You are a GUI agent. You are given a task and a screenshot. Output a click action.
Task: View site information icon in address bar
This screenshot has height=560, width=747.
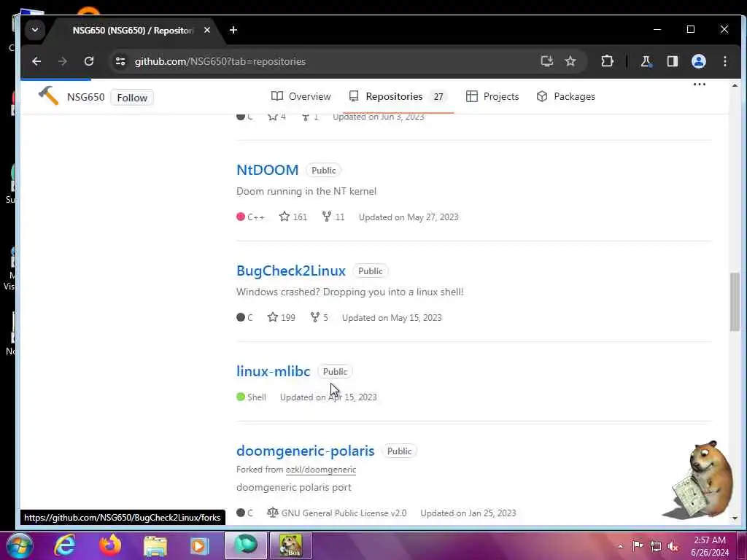(x=120, y=61)
